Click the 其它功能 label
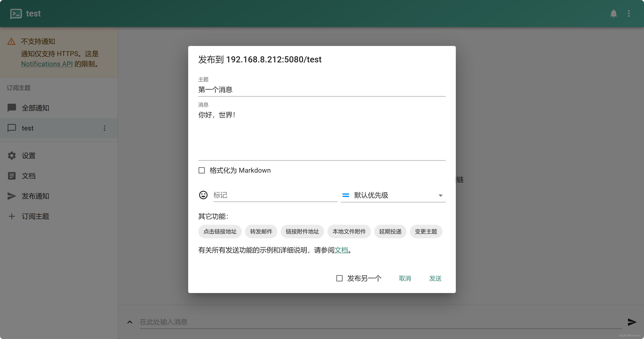Image resolution: width=644 pixels, height=339 pixels. click(213, 216)
